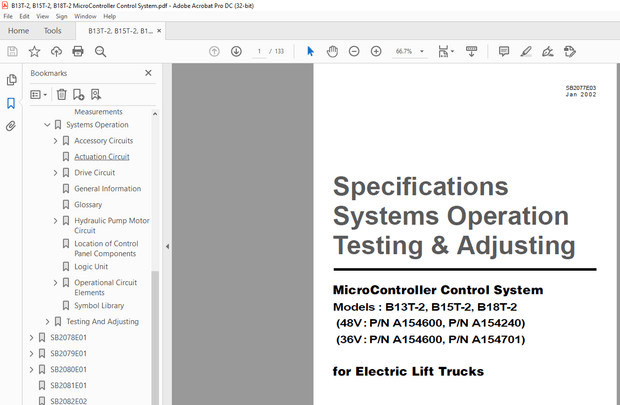Add a new bookmark icon
The width and height of the screenshot is (620, 405).
click(x=78, y=95)
